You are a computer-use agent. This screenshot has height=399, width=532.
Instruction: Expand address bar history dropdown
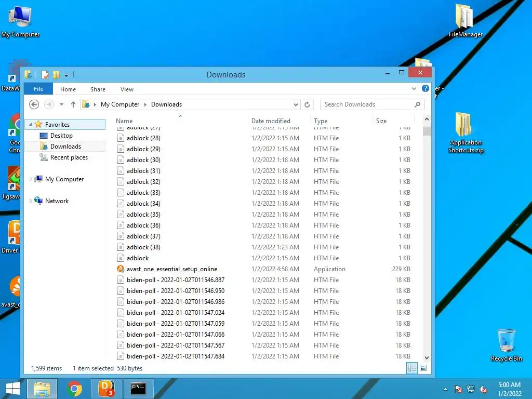296,104
